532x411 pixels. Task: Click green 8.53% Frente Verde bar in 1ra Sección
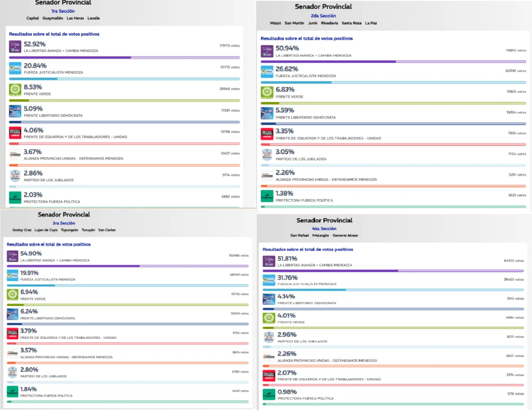124,100
